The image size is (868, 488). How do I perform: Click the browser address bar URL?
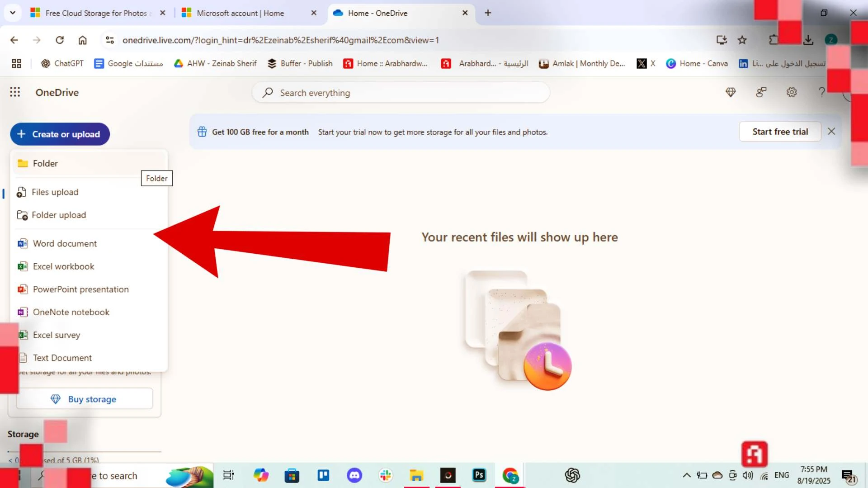point(281,40)
